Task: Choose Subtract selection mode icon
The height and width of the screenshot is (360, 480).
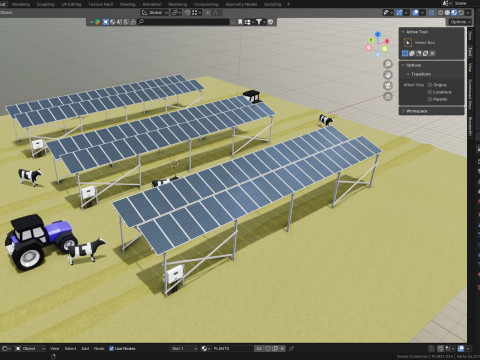Action: coord(419,53)
